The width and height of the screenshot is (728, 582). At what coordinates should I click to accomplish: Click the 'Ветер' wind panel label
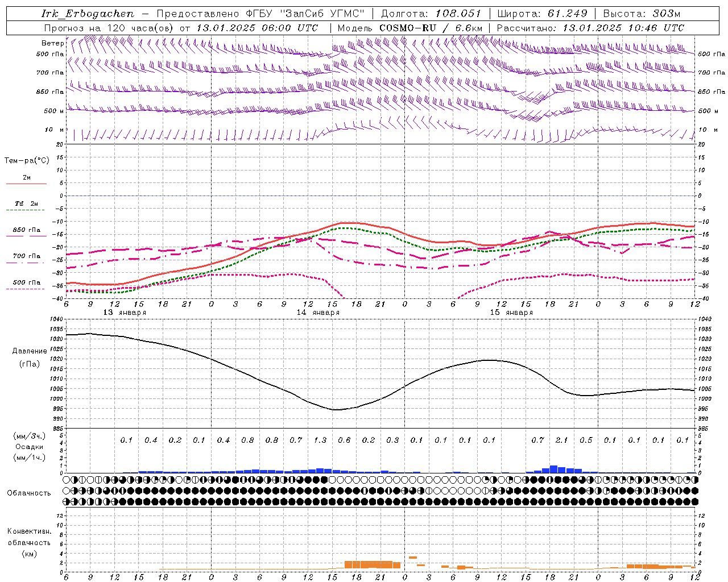[52, 43]
